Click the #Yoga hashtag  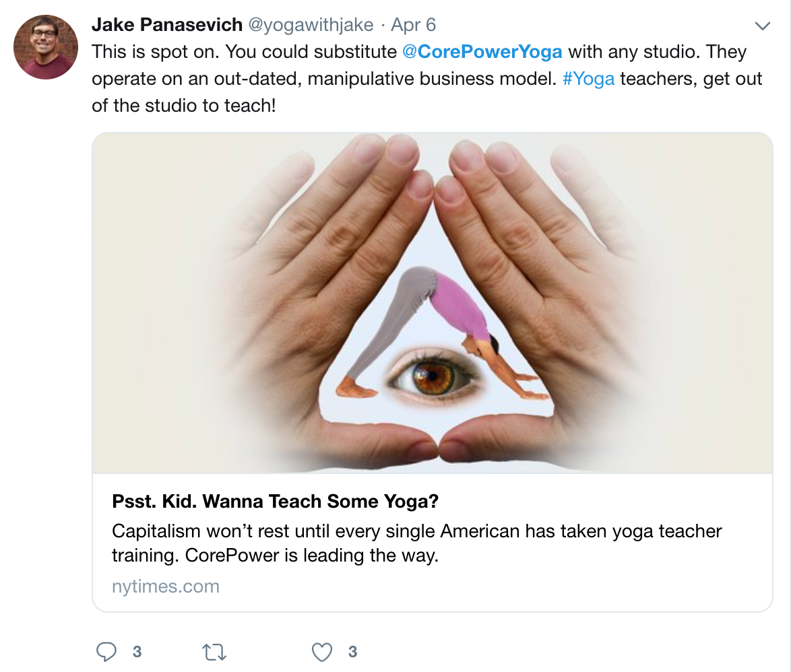[x=588, y=79]
